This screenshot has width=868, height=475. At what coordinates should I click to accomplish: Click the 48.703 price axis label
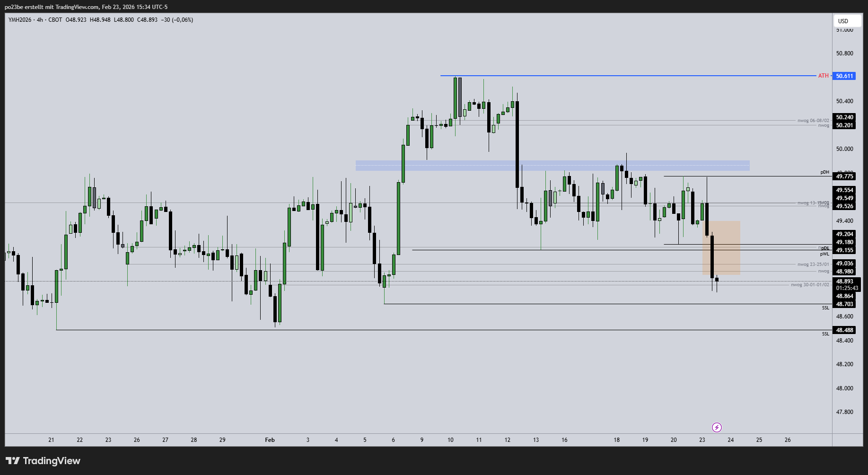pyautogui.click(x=844, y=304)
